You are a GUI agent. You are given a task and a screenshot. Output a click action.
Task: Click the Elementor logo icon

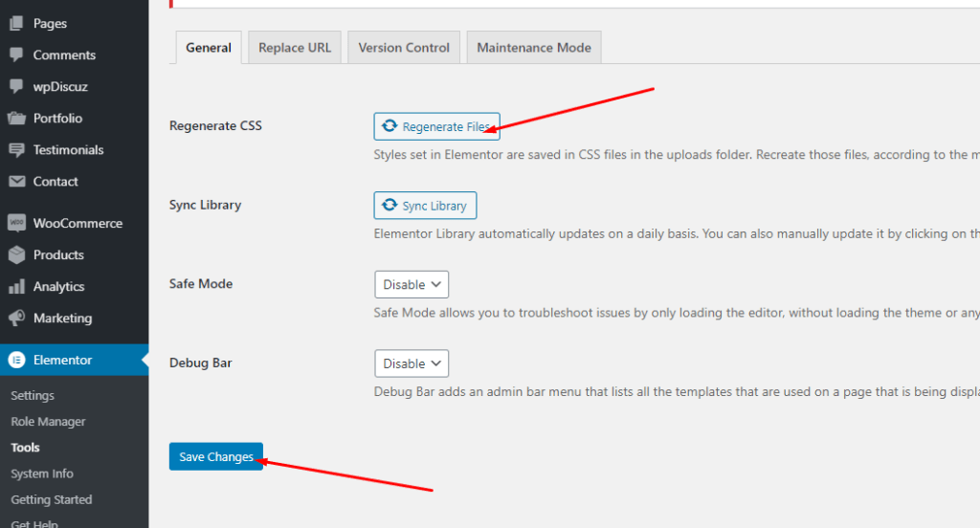point(17,360)
